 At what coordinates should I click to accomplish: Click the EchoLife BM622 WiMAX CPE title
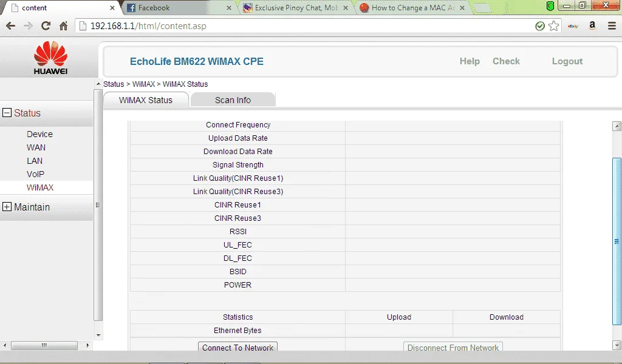(x=197, y=61)
